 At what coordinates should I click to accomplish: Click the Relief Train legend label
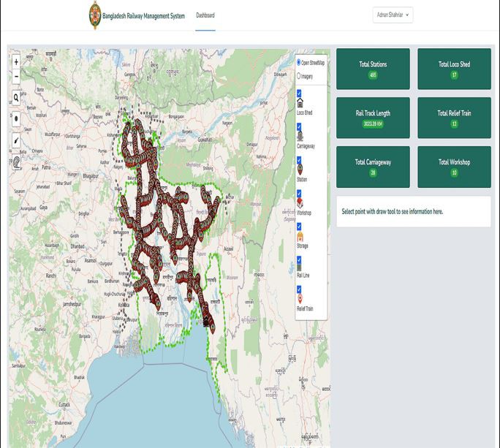(305, 308)
